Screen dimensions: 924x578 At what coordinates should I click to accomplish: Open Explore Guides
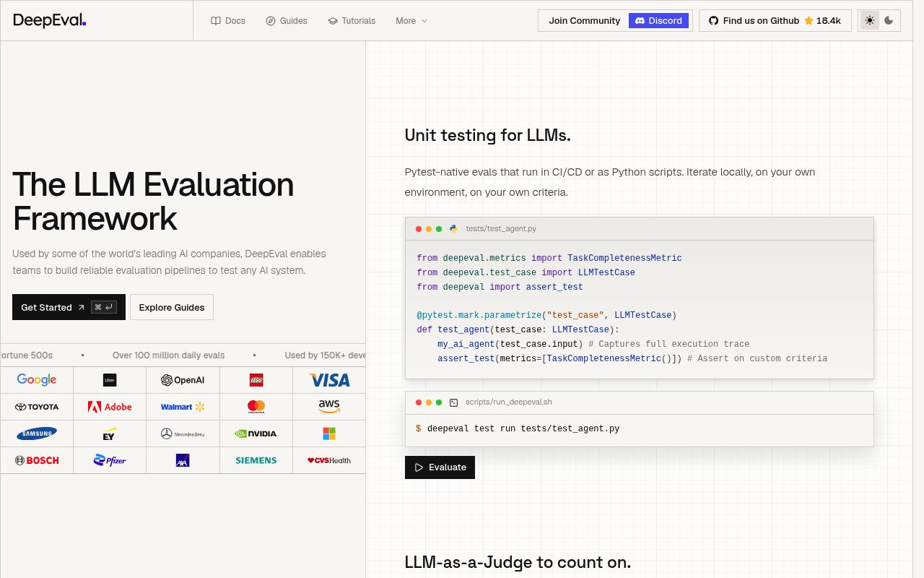coord(172,307)
